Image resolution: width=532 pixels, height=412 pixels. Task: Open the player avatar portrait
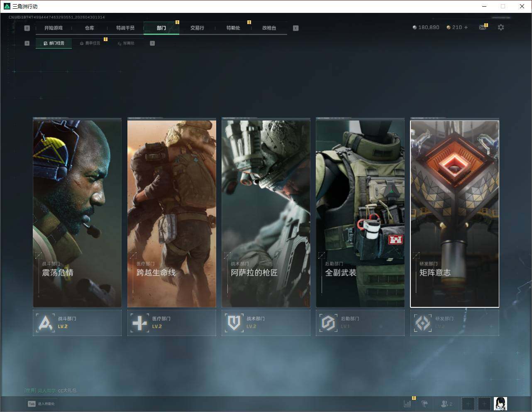(500, 404)
